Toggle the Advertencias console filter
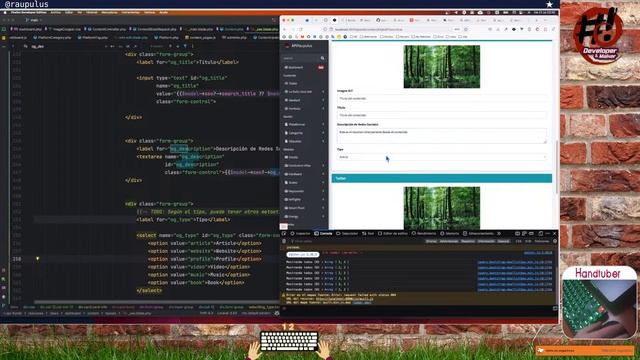This screenshot has width=640, height=360. 449,241
